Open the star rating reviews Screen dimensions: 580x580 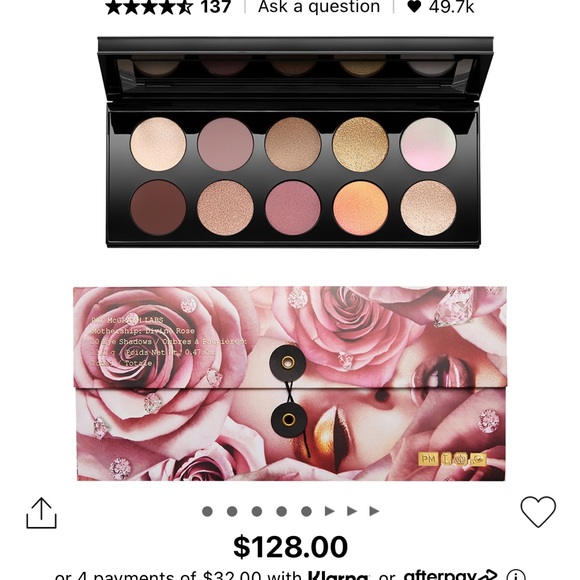tap(149, 7)
